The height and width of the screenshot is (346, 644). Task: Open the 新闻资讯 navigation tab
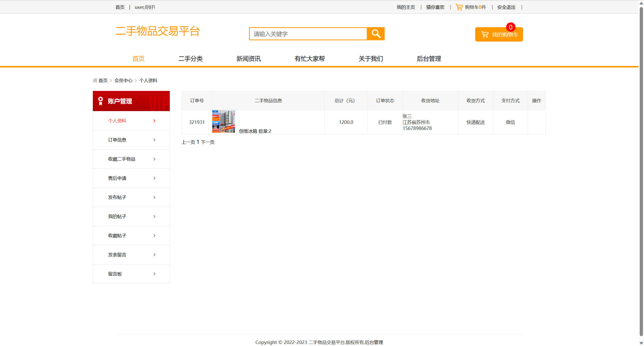coord(249,59)
